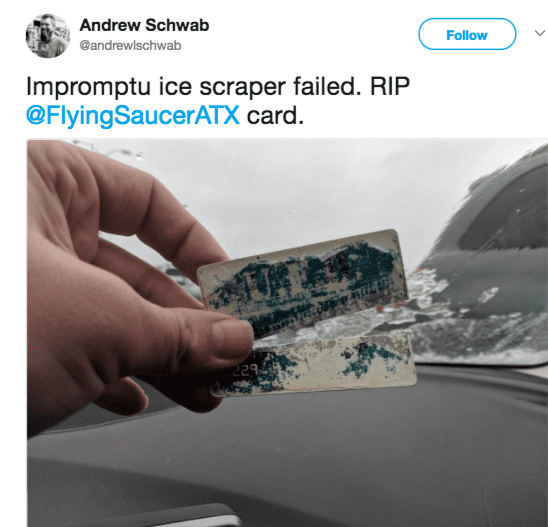Open the @FlyingSaucerATX mention link
The image size is (548, 527).
pyautogui.click(x=133, y=115)
